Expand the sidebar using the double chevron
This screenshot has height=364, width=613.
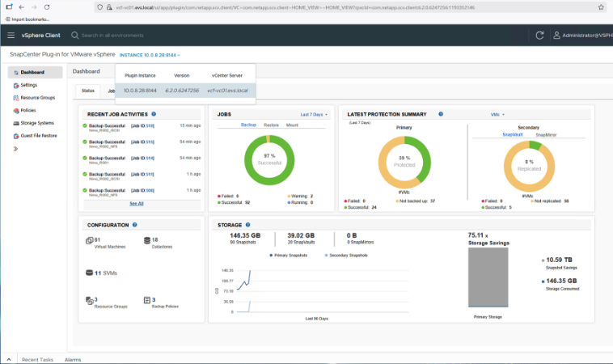(15, 149)
